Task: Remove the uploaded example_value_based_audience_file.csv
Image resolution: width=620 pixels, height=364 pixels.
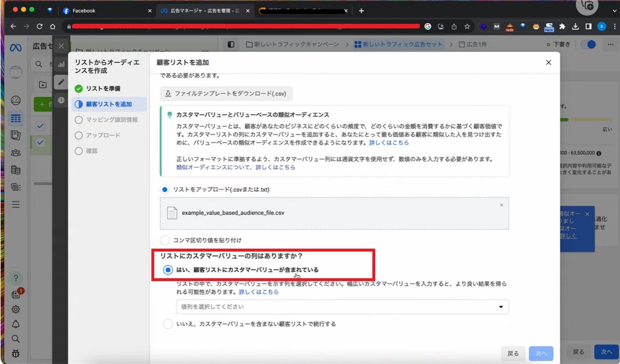Action: (501, 205)
